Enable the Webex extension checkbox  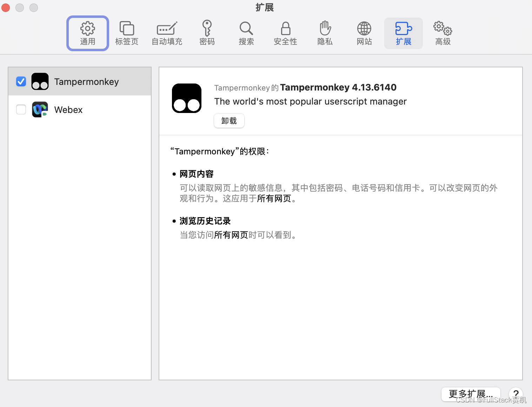tap(21, 109)
